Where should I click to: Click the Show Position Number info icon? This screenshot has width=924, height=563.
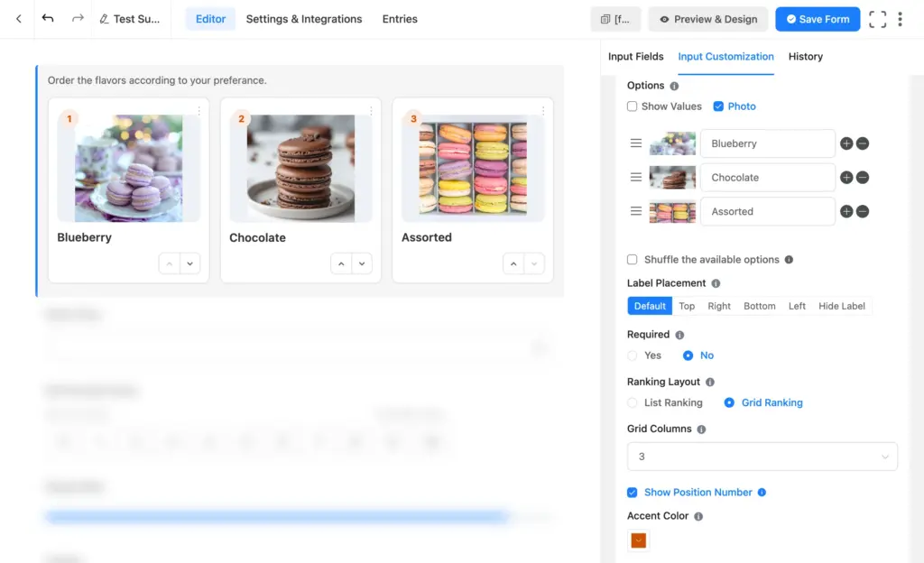coord(762,493)
